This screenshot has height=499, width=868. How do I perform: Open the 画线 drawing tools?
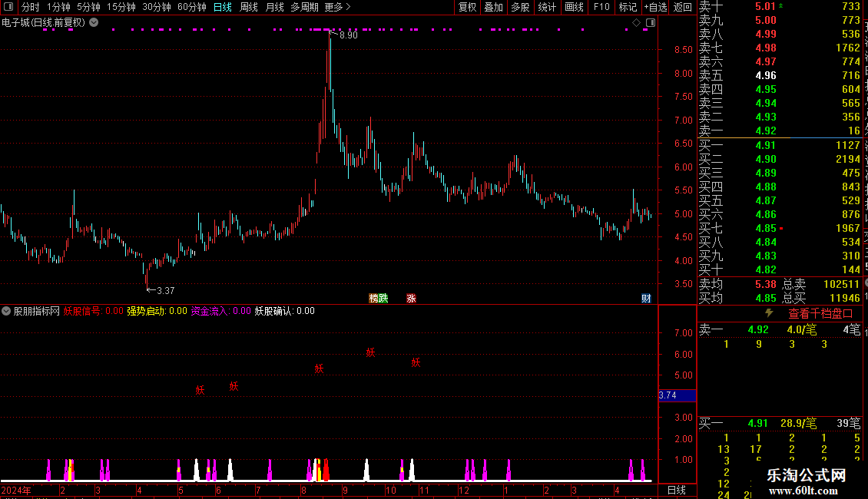pyautogui.click(x=574, y=7)
